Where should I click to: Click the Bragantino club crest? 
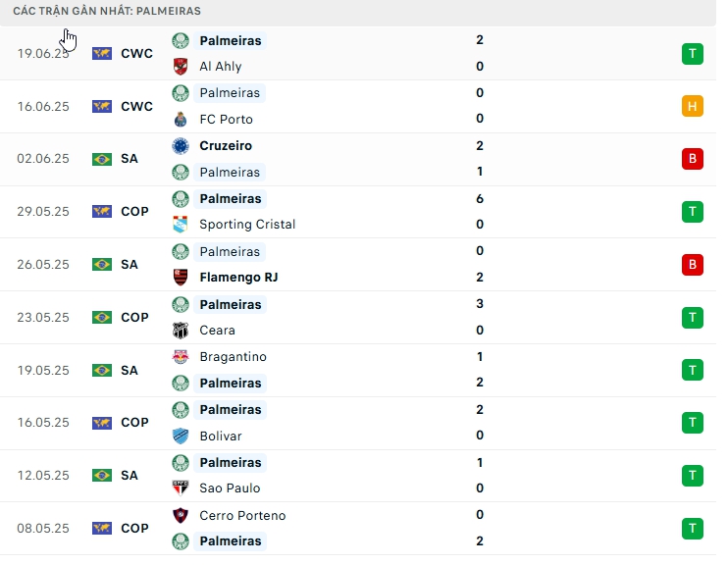point(181,357)
